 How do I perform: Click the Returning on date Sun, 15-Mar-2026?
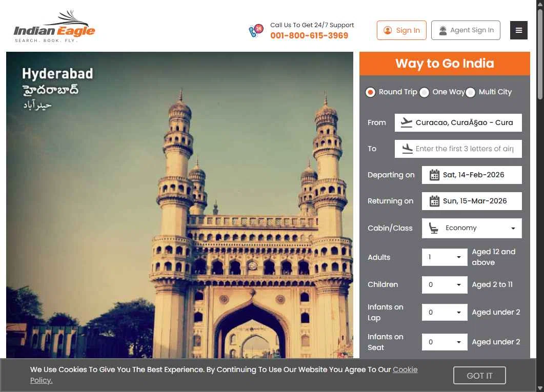[472, 201]
